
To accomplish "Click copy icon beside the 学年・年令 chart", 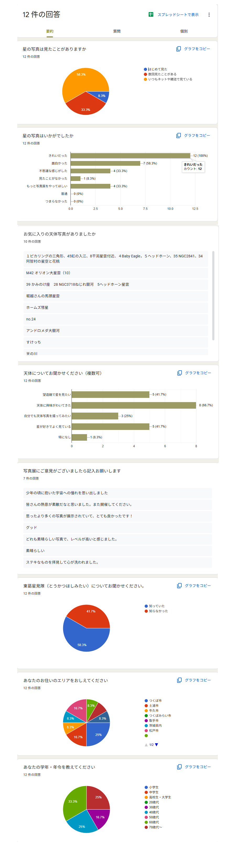I will pyautogui.click(x=180, y=767).
